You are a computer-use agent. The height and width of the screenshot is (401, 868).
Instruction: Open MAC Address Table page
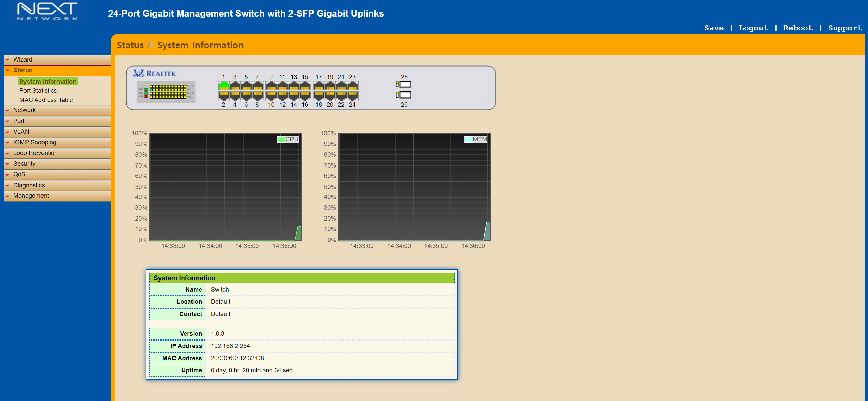[46, 100]
